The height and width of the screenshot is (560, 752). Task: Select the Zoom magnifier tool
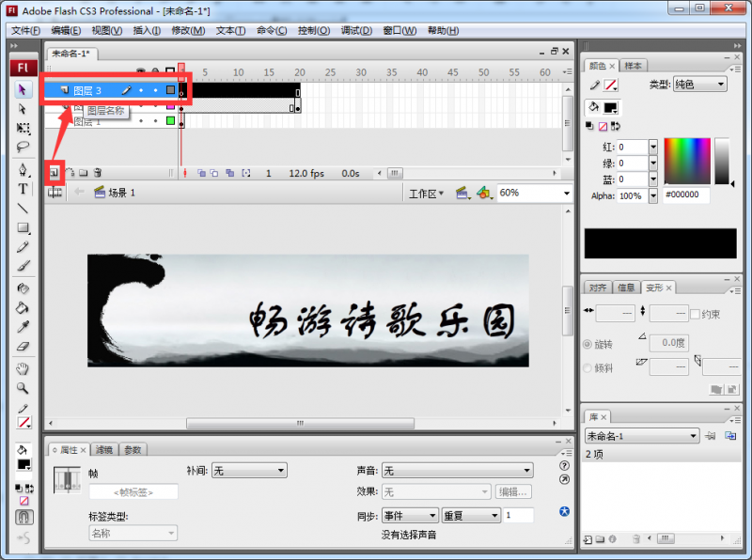(22, 388)
